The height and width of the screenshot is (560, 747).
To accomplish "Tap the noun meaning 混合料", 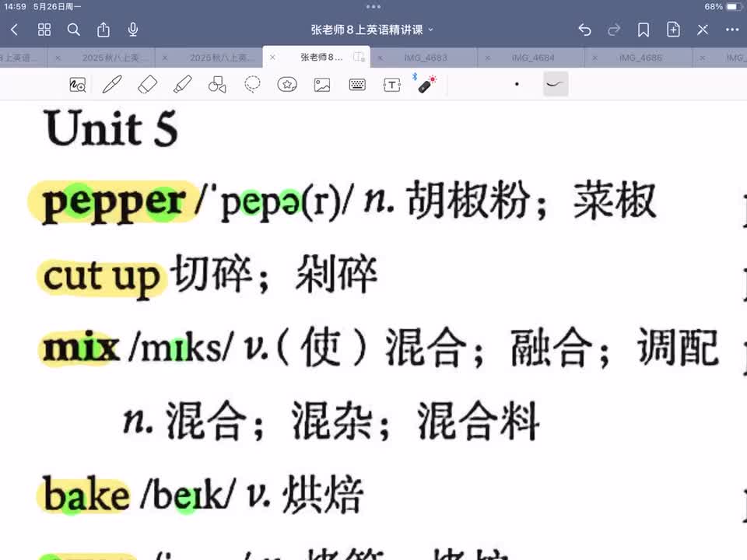I will click(479, 422).
